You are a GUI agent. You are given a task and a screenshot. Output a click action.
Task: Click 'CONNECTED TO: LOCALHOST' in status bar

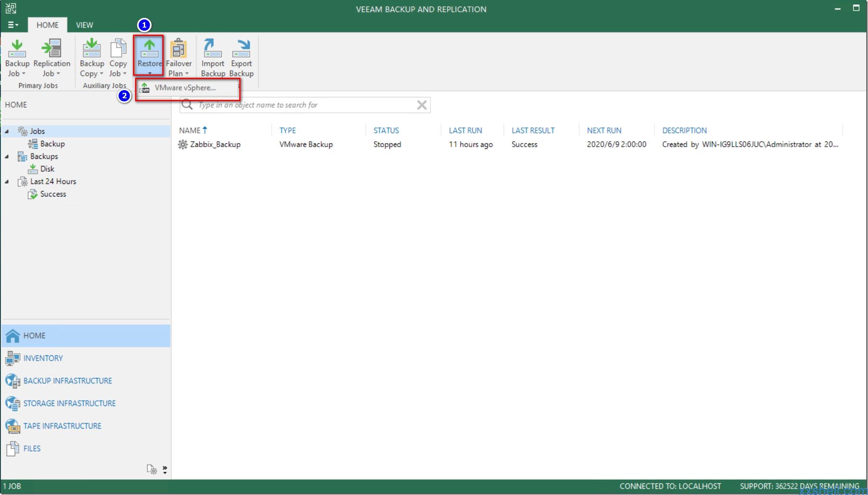pyautogui.click(x=670, y=486)
